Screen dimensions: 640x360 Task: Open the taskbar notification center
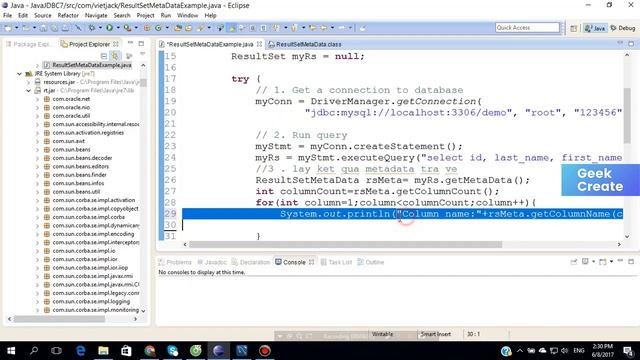coord(628,351)
